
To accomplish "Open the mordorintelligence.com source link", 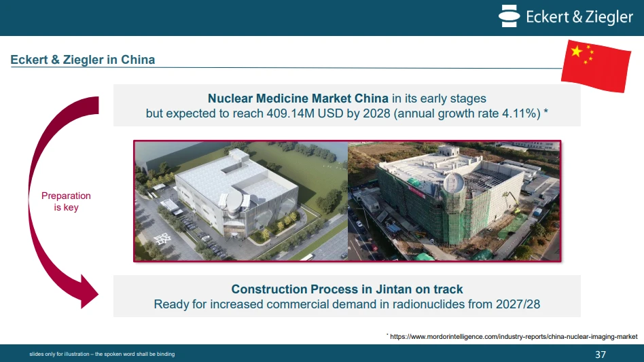I will (514, 337).
